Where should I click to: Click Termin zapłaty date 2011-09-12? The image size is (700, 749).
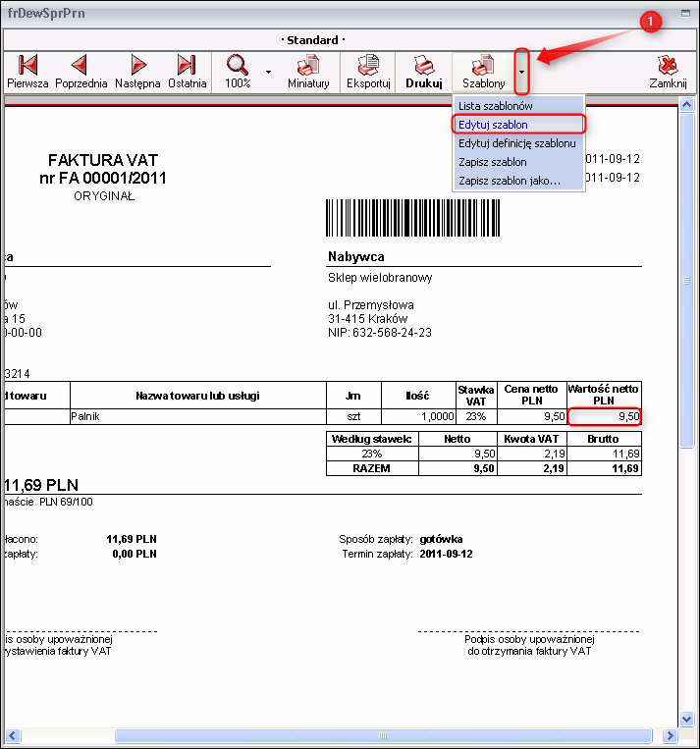[446, 554]
